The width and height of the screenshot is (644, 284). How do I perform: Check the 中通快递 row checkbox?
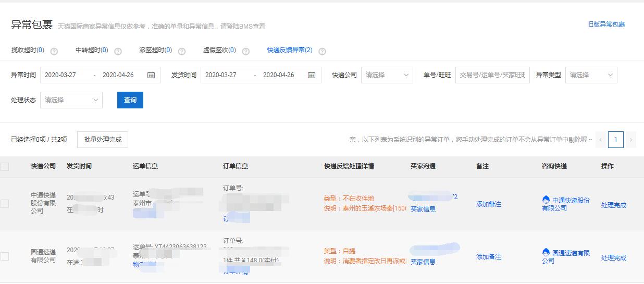5,204
